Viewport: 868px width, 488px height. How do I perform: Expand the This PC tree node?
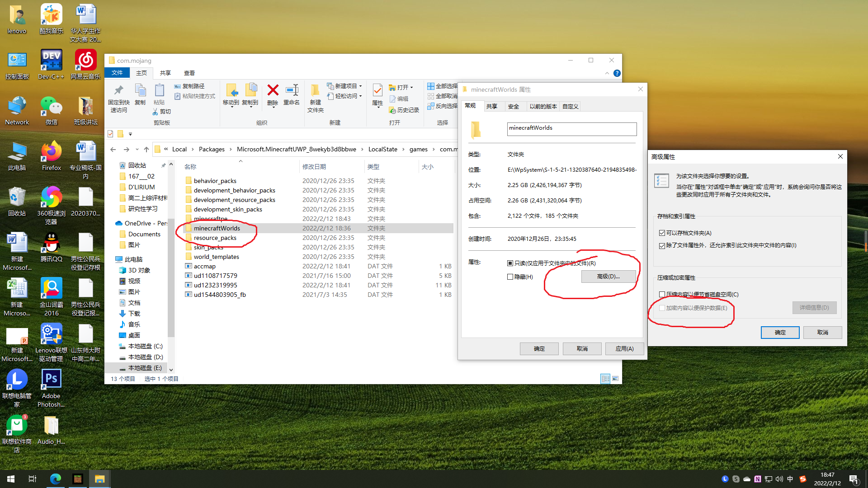112,259
